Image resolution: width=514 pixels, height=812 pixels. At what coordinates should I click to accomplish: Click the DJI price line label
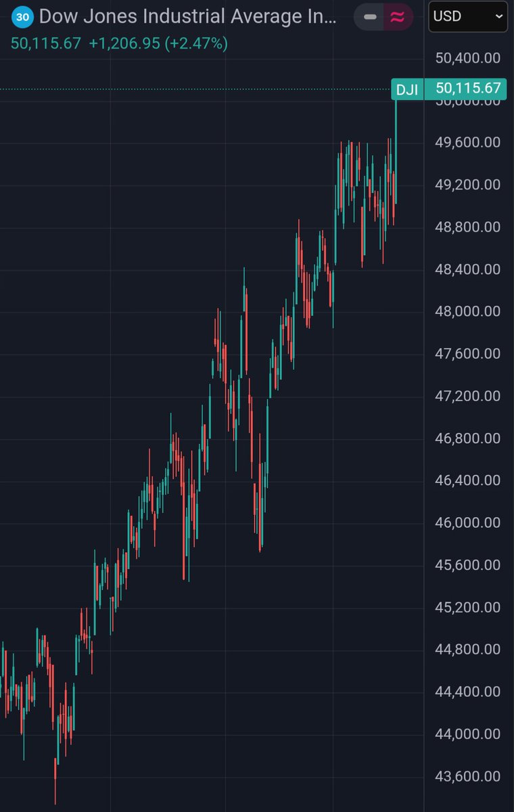click(x=407, y=89)
